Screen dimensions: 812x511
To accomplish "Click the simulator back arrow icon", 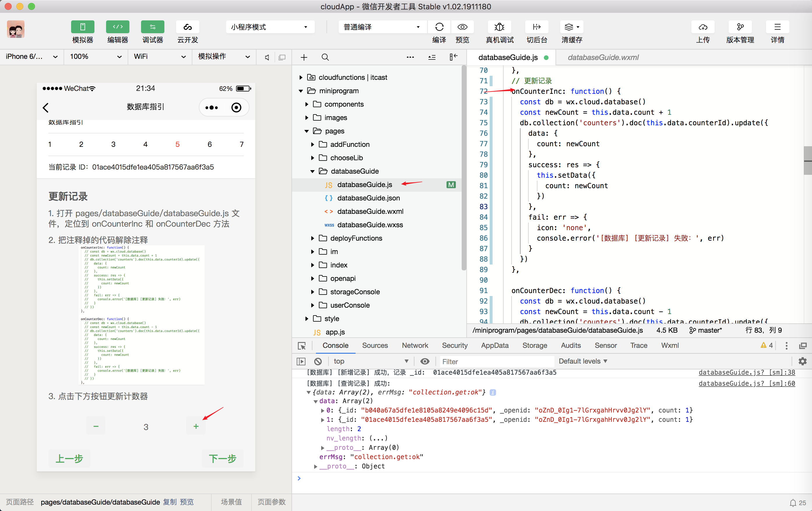I will pos(46,108).
